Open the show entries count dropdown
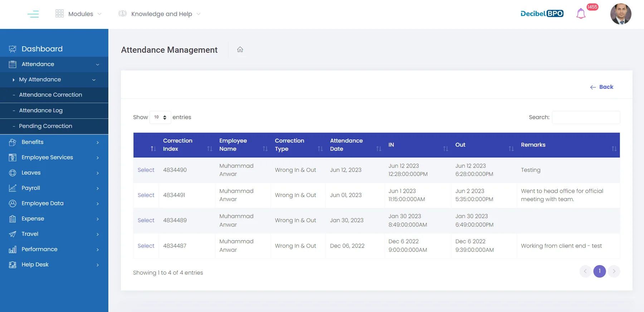Viewport: 644px width, 312px height. (x=160, y=117)
